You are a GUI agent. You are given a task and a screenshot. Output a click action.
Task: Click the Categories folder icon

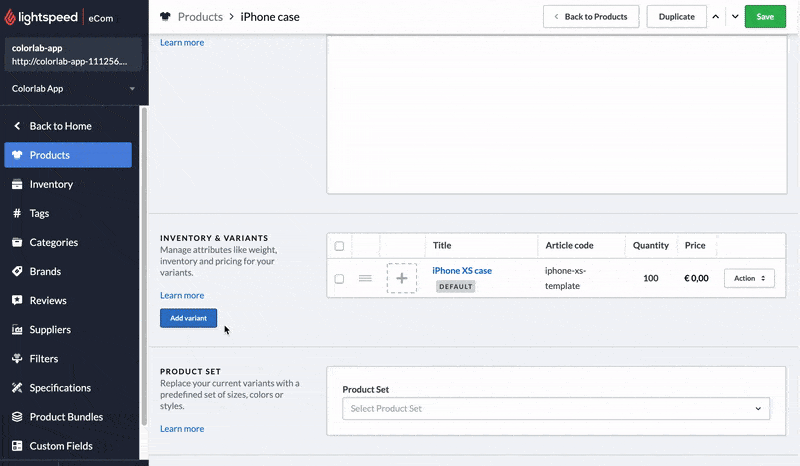point(17,242)
